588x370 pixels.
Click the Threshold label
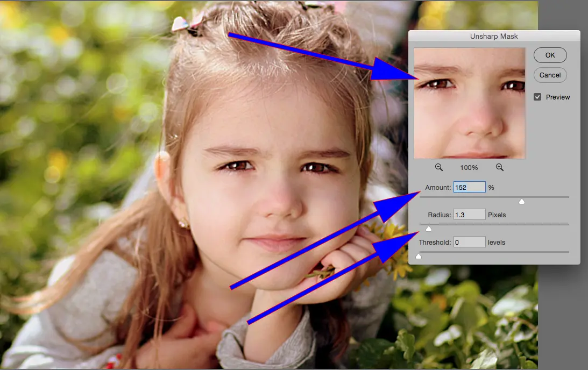(435, 243)
